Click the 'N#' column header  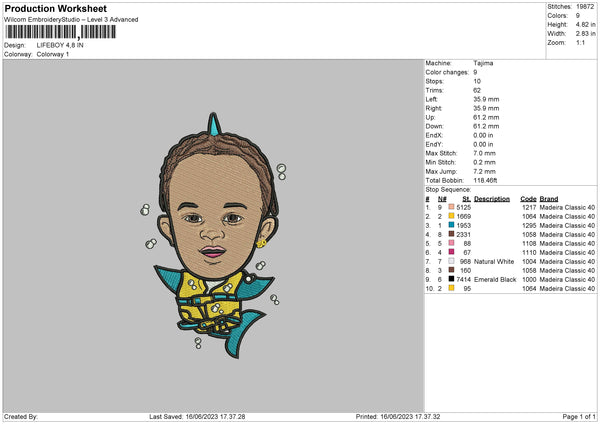click(442, 199)
